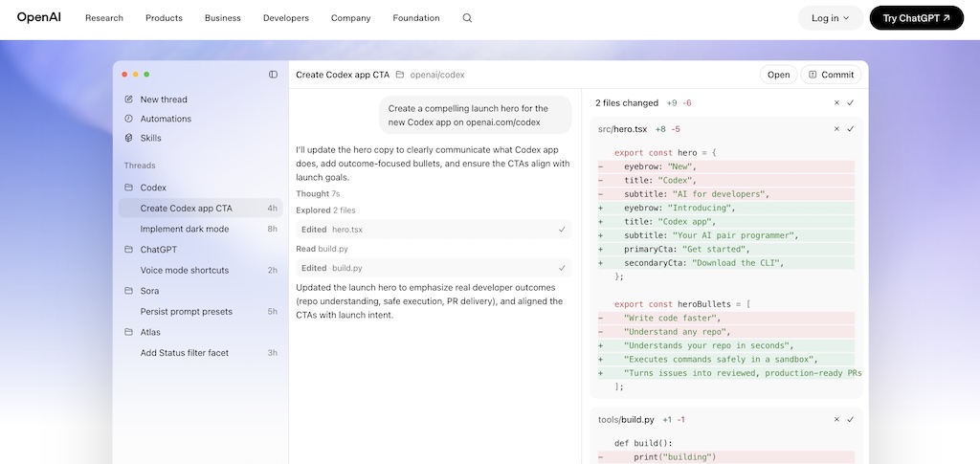Click checkmark on Edited build.py row
980x464 pixels.
562,268
